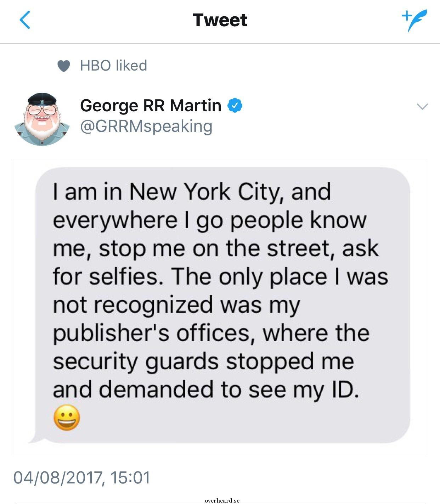Tap the grinning emoji in the message
The height and width of the screenshot is (504, 440).
point(67,418)
